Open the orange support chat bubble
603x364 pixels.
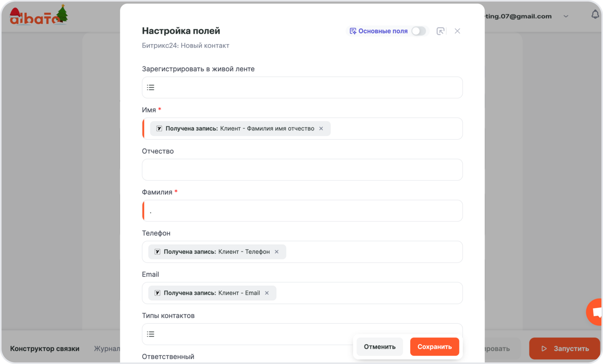coord(595,312)
